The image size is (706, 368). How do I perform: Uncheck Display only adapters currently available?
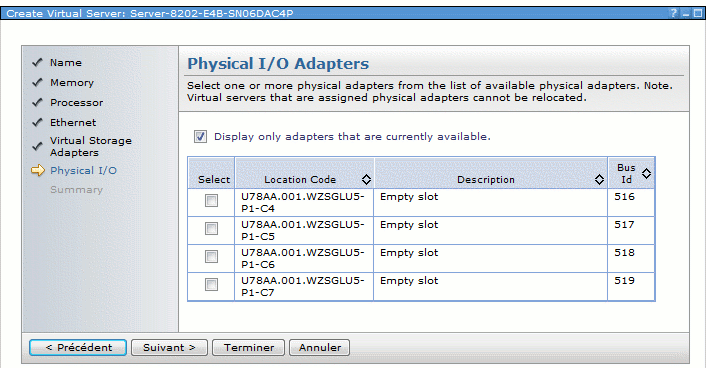[200, 136]
